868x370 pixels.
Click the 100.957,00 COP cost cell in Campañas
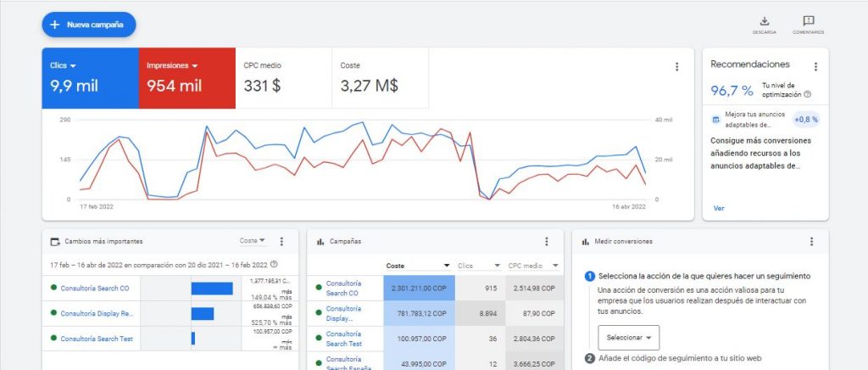click(419, 339)
